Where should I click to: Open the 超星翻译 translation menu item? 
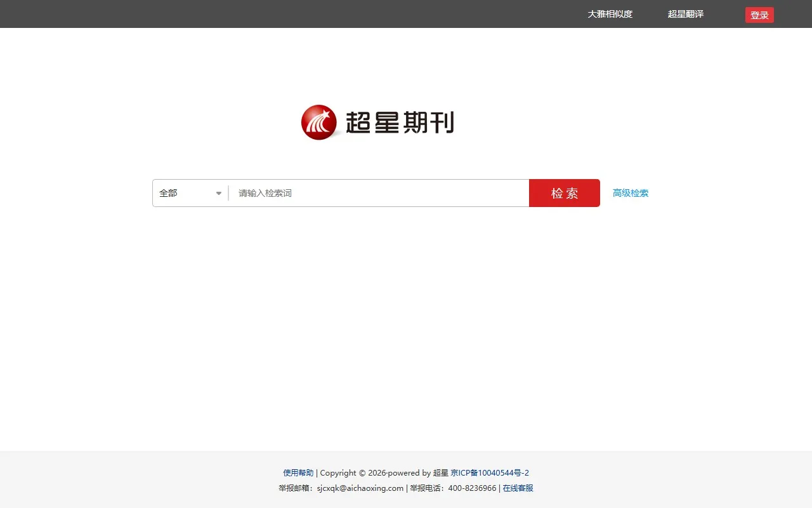(685, 14)
